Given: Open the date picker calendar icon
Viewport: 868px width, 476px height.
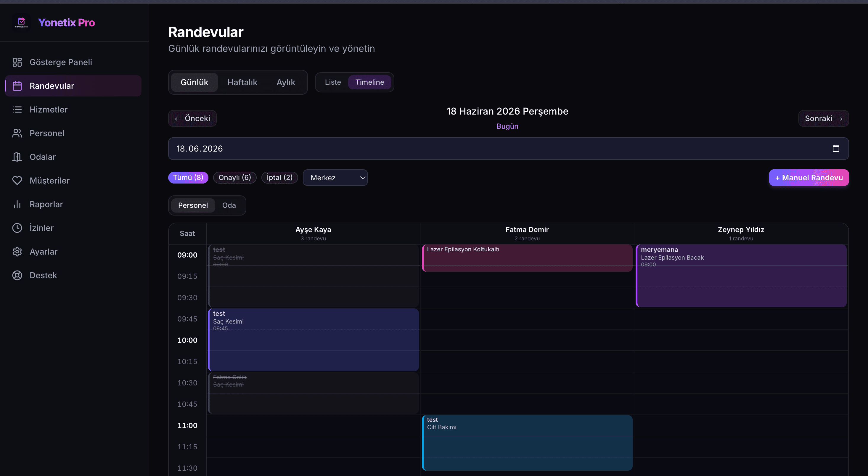Looking at the screenshot, I should click(x=836, y=148).
